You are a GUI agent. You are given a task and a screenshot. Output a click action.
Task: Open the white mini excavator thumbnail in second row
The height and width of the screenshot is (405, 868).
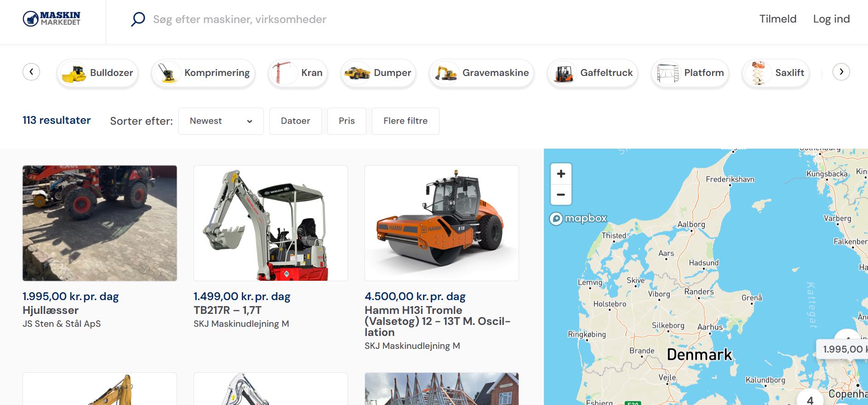[271, 389]
